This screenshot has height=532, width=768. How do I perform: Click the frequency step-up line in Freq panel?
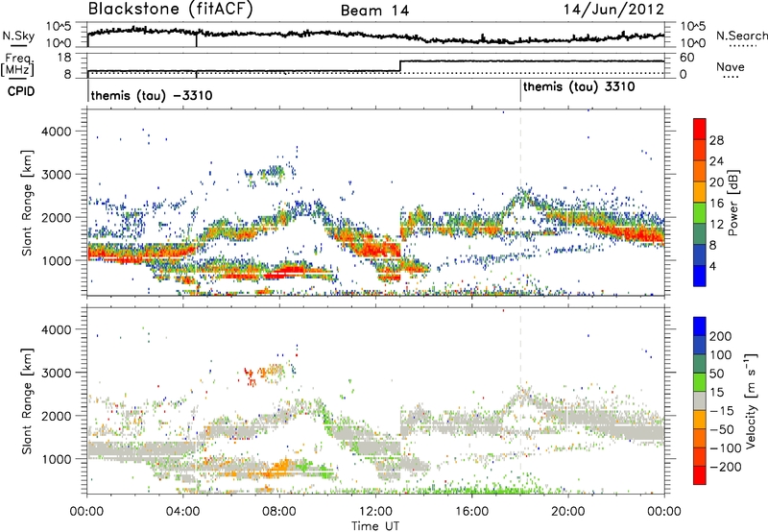[400, 66]
